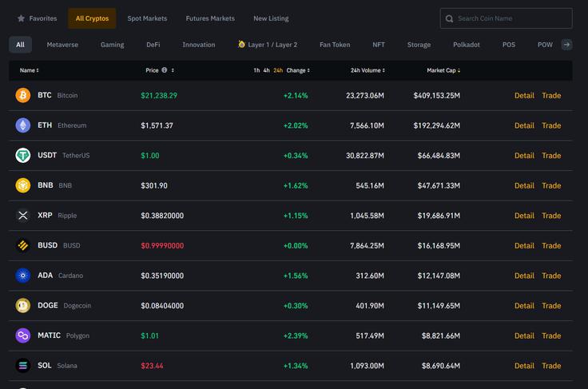Click Trade for XRP Ripple
Screen dimensions: 588x389
click(551, 216)
